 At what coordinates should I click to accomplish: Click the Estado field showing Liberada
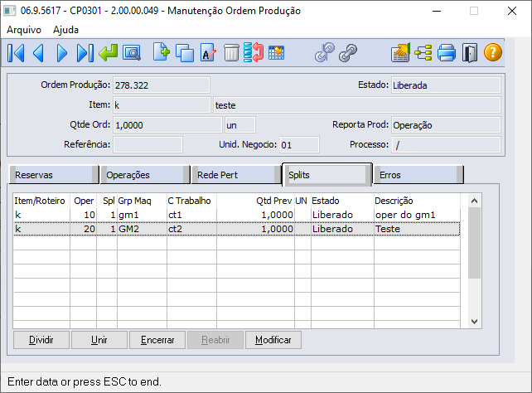pyautogui.click(x=446, y=85)
